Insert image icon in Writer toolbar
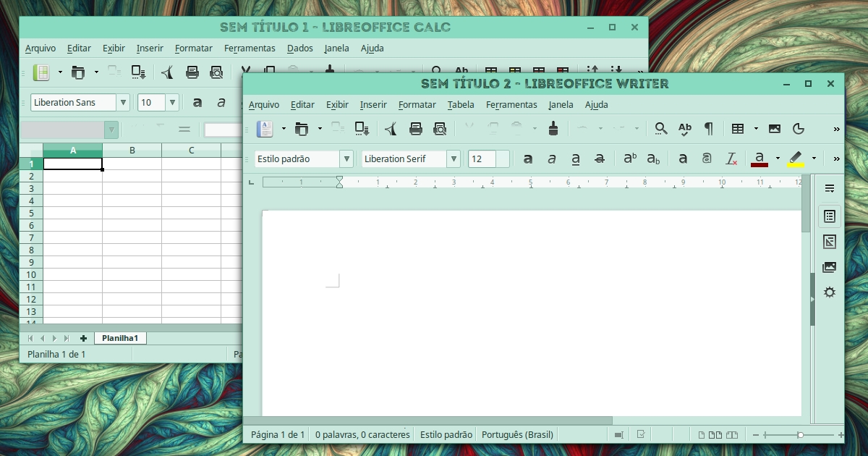Viewport: 868px width, 456px height. [x=775, y=129]
